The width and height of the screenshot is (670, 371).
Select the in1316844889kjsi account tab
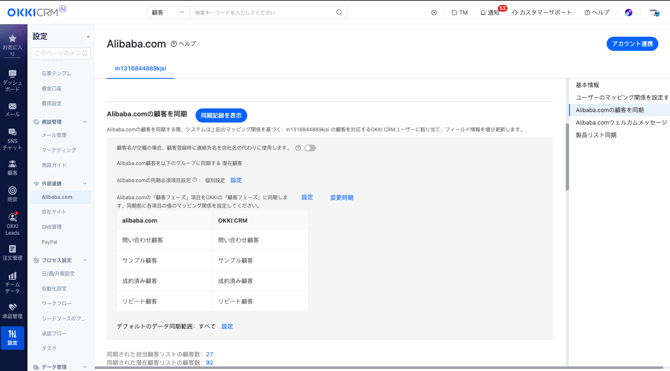[140, 68]
